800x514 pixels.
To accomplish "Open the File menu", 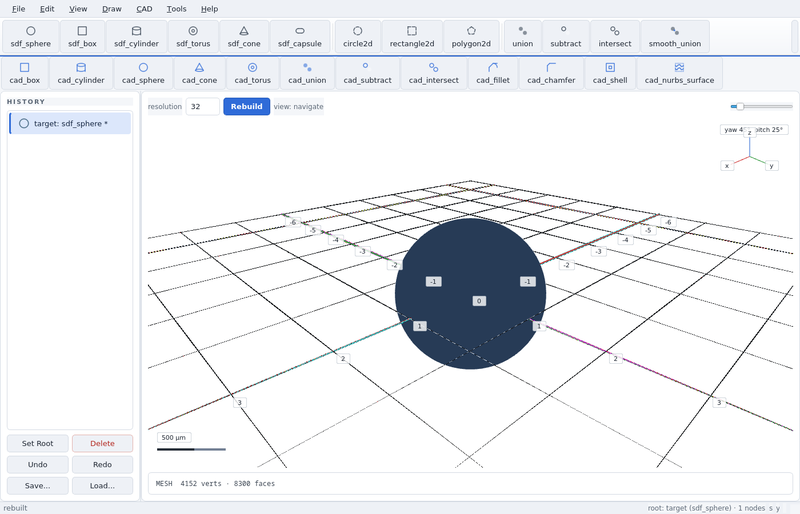I will coord(18,9).
